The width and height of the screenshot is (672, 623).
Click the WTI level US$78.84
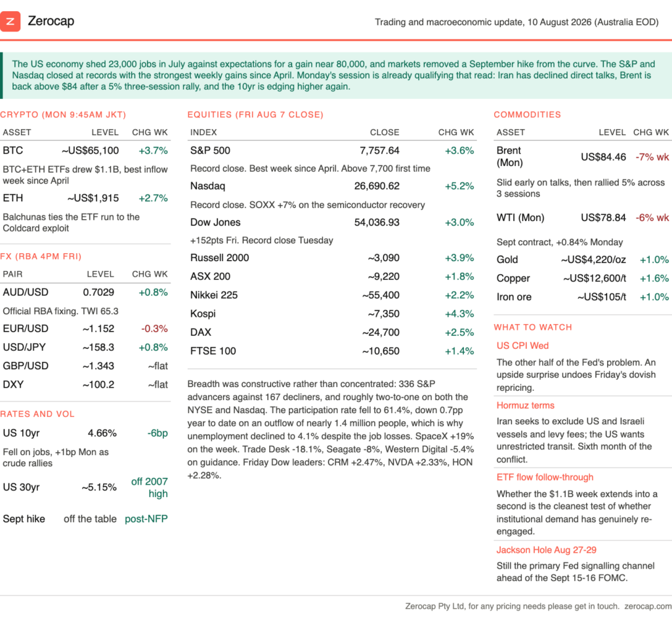pos(604,218)
